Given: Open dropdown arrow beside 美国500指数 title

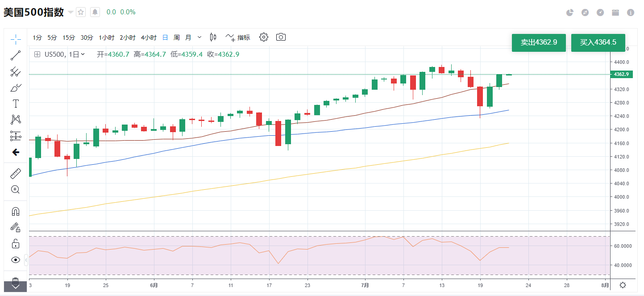Looking at the screenshot, I should point(71,12).
